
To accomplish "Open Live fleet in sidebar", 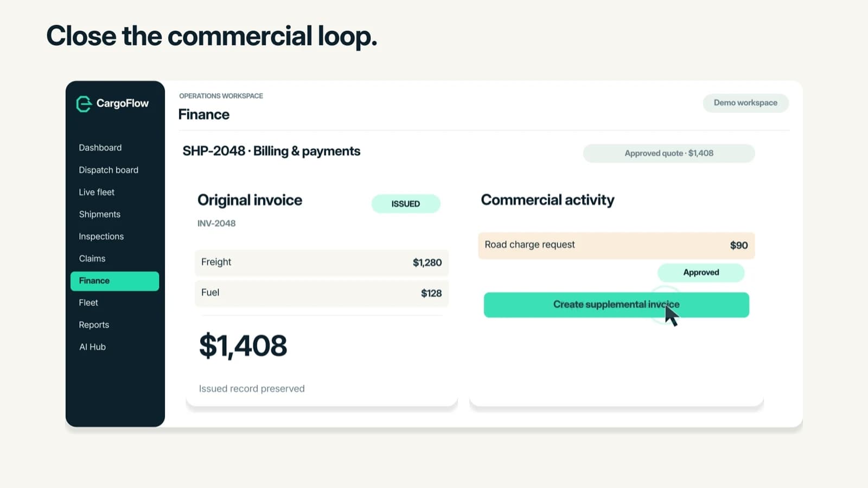I will (x=97, y=192).
